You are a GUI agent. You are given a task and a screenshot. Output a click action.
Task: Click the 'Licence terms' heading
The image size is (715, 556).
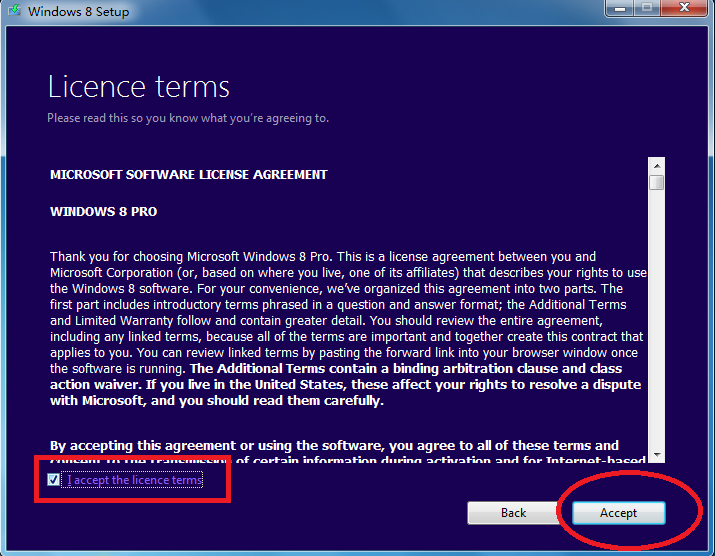pyautogui.click(x=139, y=87)
